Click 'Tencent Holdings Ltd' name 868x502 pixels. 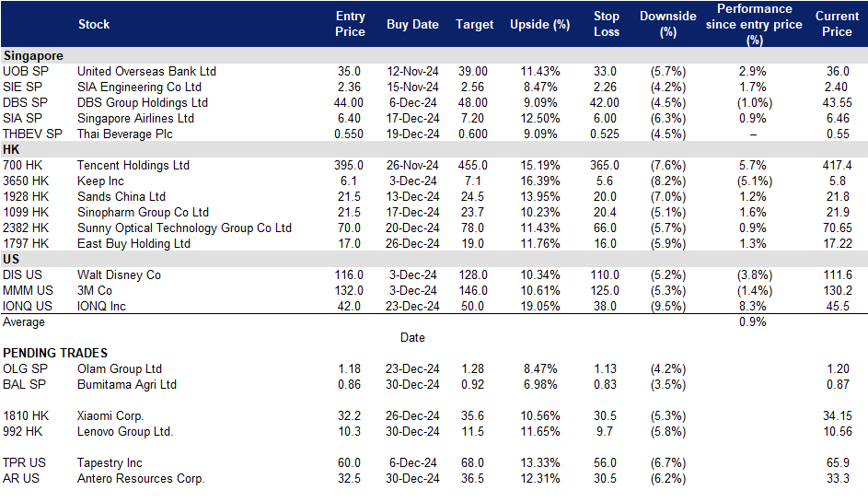[x=133, y=165]
